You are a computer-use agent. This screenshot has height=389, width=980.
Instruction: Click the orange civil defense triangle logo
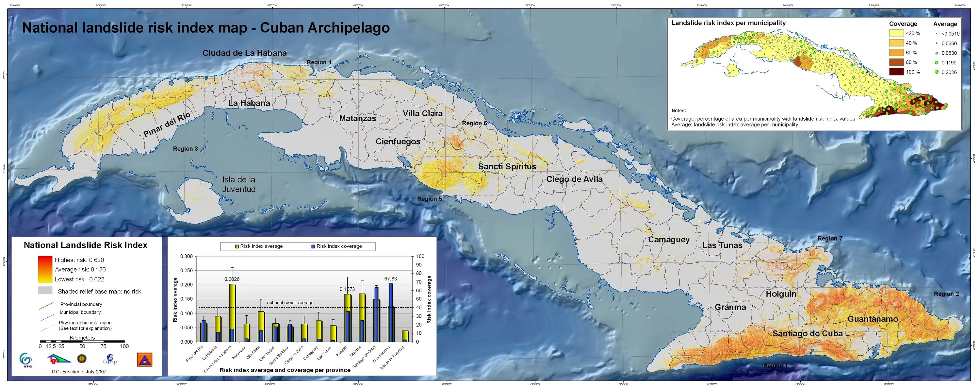(x=145, y=360)
